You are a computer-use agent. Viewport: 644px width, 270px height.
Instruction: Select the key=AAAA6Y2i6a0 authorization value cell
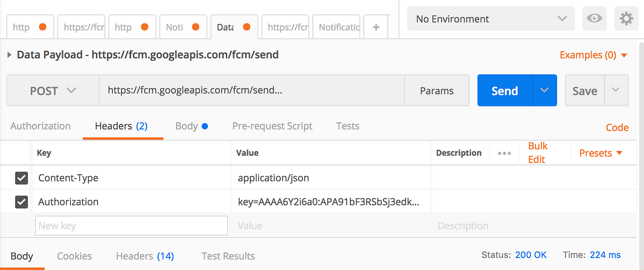click(331, 202)
